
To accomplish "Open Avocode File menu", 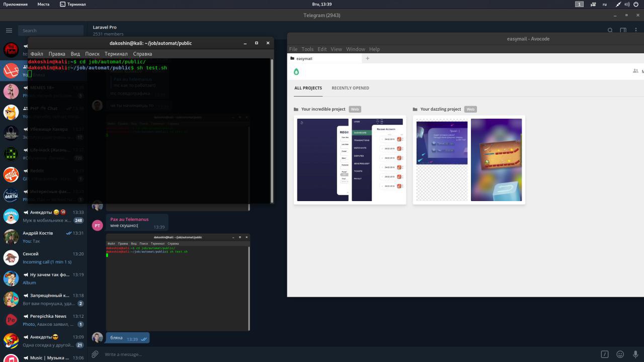I will 293,49.
